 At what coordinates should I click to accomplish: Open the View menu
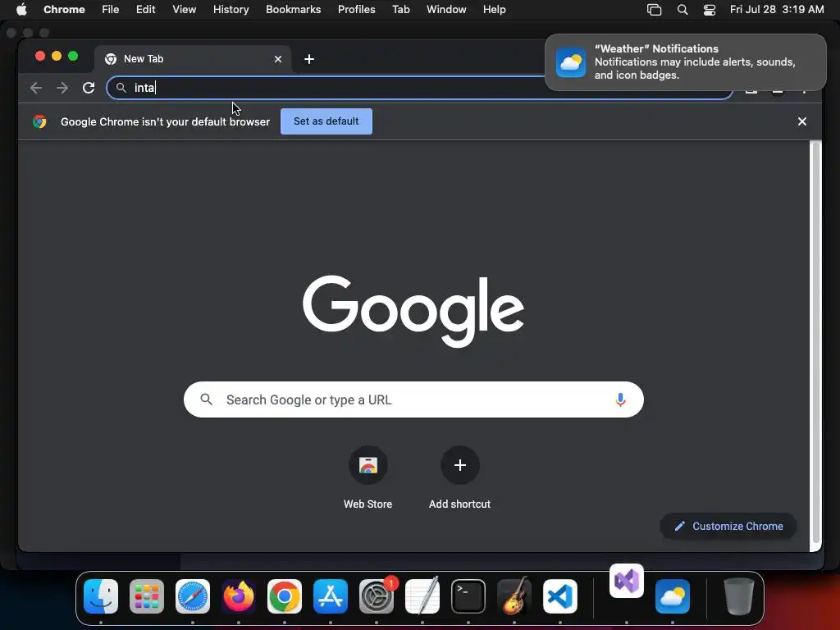click(185, 10)
